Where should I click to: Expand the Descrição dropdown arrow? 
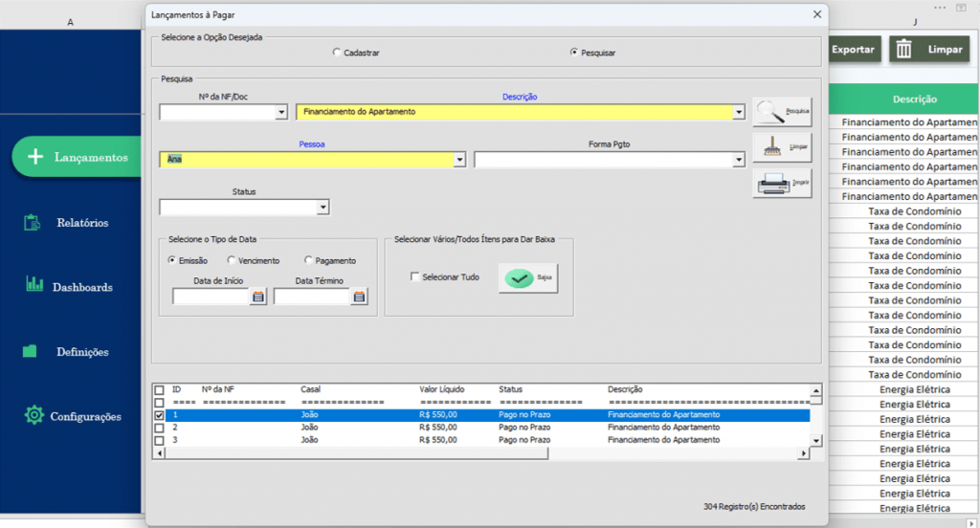click(739, 113)
